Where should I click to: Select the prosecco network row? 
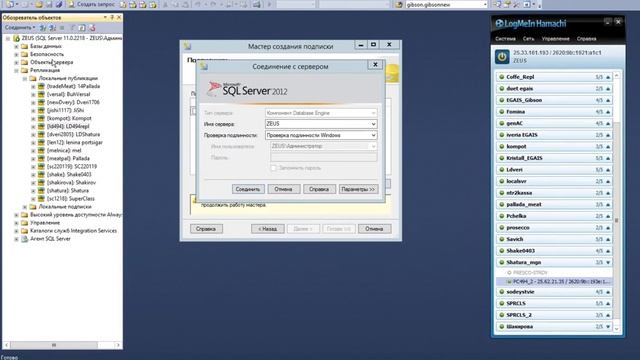click(554, 228)
